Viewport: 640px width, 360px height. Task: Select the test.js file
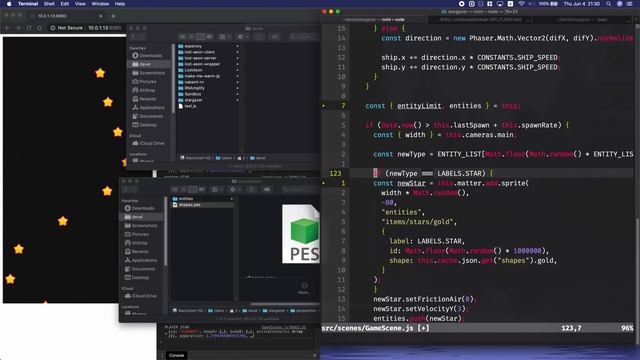tap(187, 106)
